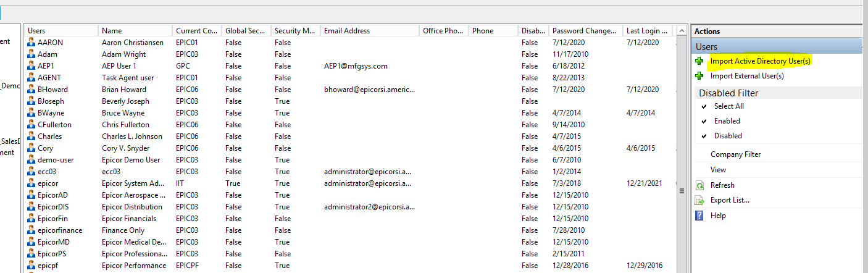Open Import External User(s)
This screenshot has height=273, width=868.
[747, 76]
